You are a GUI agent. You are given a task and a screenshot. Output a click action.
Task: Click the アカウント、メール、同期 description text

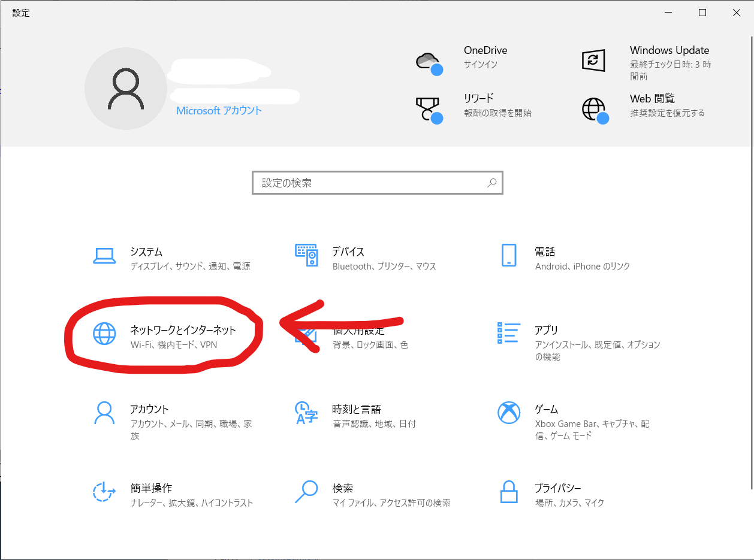[x=191, y=430]
